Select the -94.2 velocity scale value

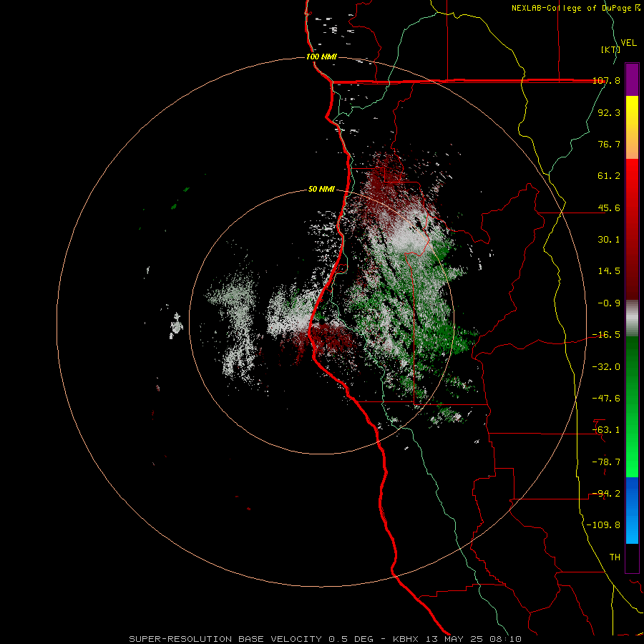point(606,494)
